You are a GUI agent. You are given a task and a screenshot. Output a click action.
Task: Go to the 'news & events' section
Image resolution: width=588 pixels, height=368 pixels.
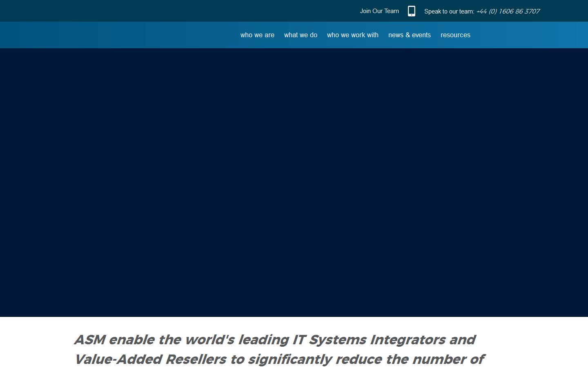[x=409, y=35]
